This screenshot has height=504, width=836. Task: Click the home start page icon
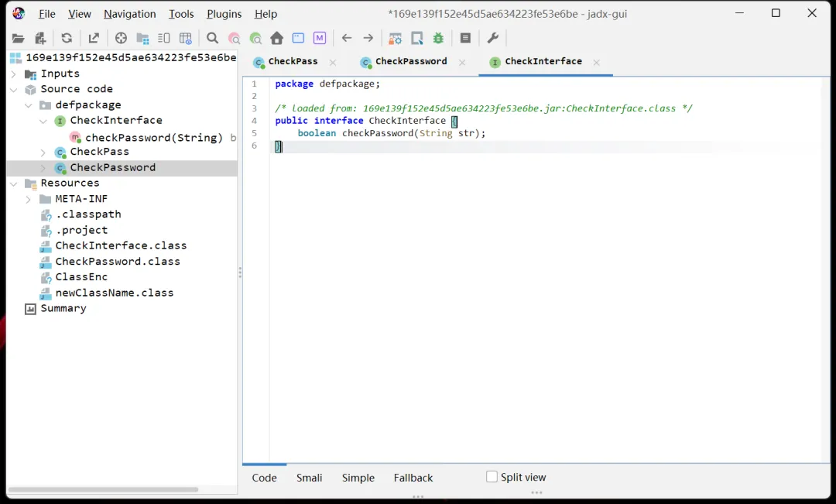276,38
